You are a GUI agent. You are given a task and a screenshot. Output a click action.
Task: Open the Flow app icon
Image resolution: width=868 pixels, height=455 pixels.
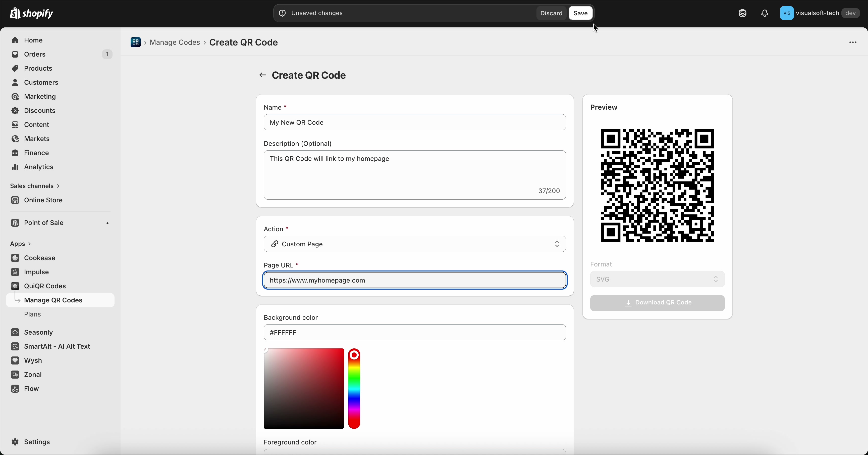coord(15,389)
